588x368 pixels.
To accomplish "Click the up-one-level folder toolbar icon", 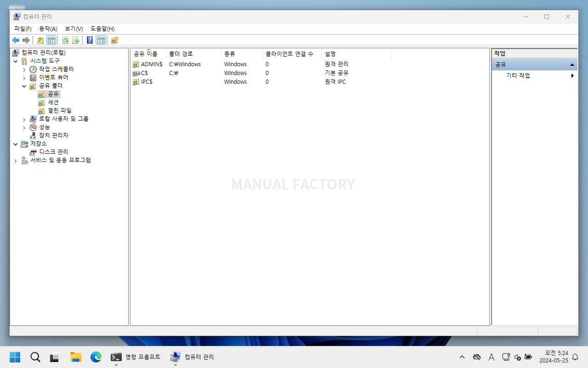I will [40, 40].
